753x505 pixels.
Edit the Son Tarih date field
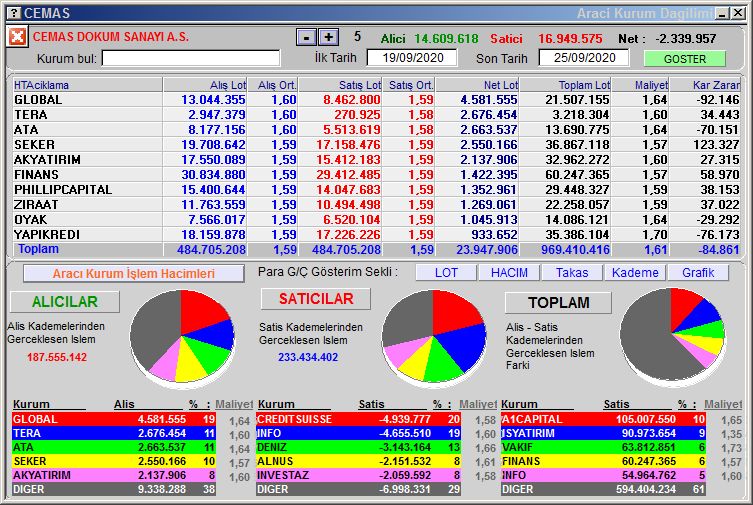[x=584, y=58]
